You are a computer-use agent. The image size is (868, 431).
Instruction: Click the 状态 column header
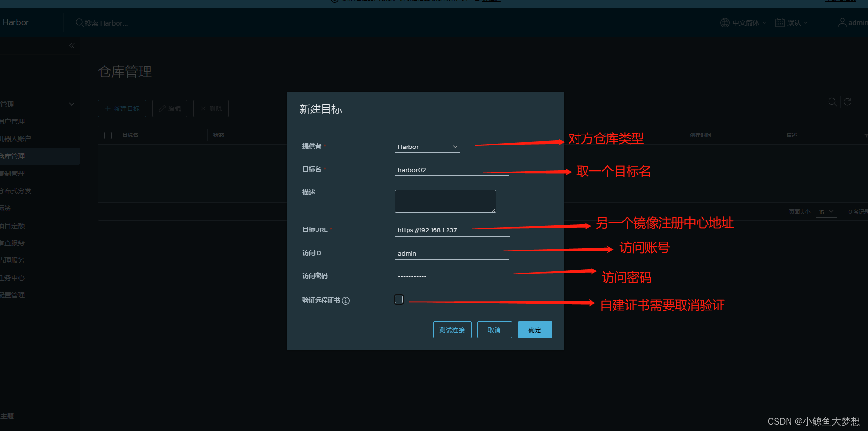(x=219, y=135)
